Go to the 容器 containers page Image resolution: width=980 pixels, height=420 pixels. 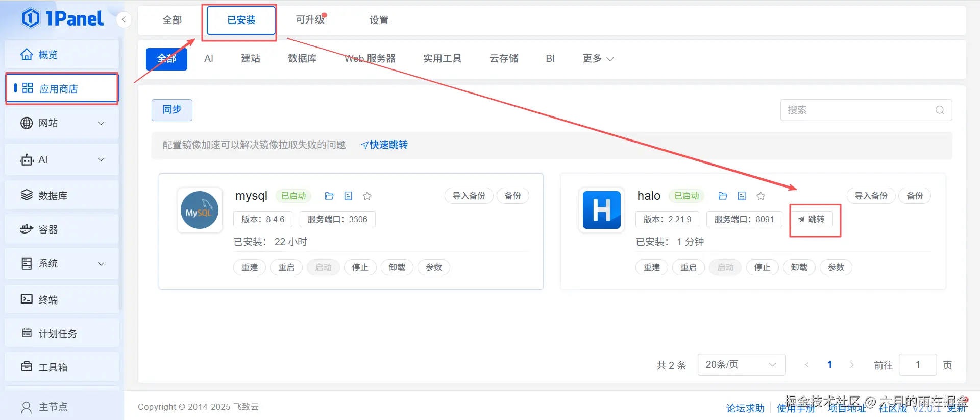(62, 229)
